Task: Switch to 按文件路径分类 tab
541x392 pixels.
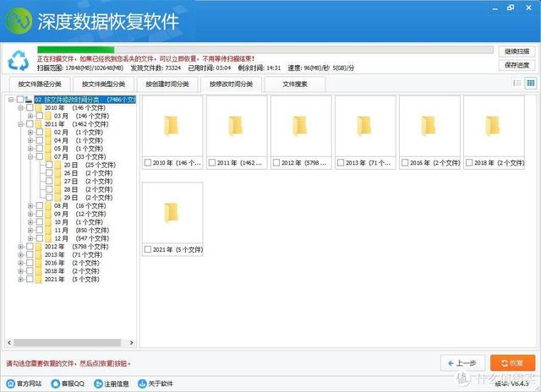Action: coord(40,84)
